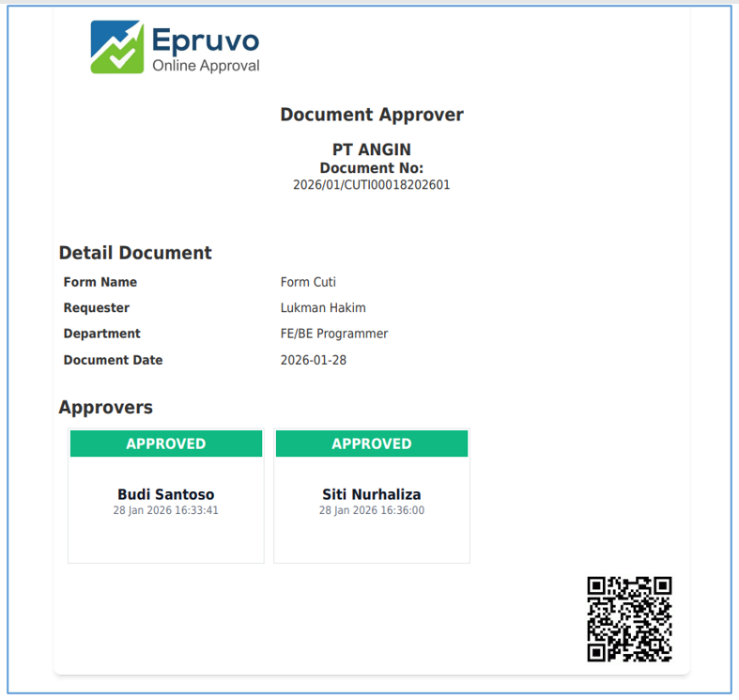Click document number 2026/01/CUTI00018202601
The height and width of the screenshot is (700, 739).
coord(371,185)
